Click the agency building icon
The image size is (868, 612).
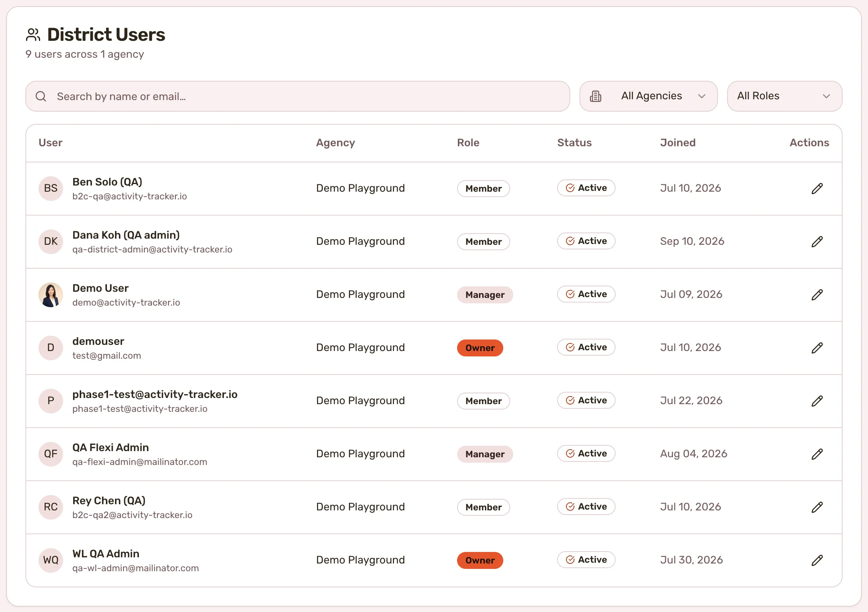[x=596, y=96]
